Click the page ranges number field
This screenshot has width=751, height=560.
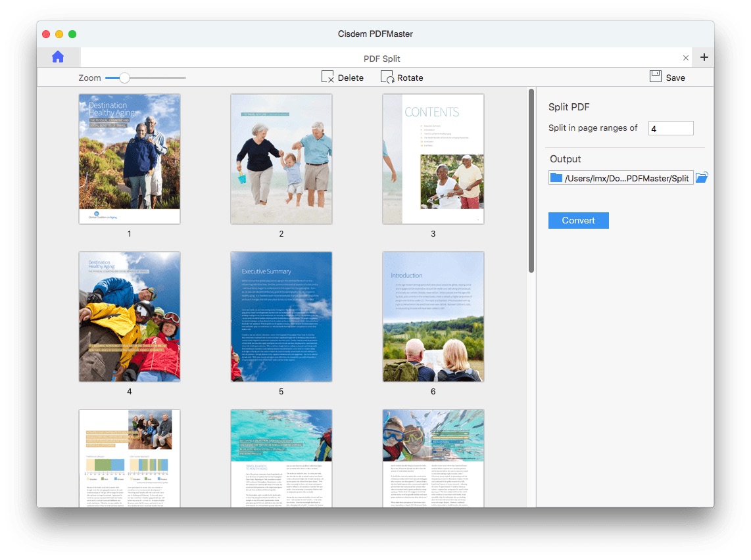pos(670,129)
